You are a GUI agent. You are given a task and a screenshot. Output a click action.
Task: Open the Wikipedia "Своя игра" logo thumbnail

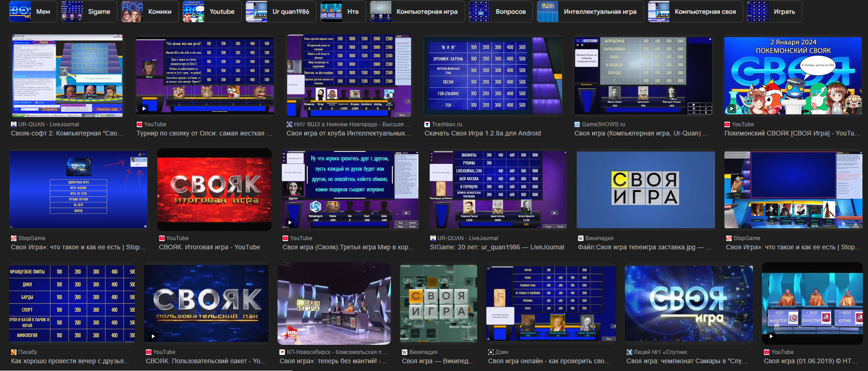(646, 190)
